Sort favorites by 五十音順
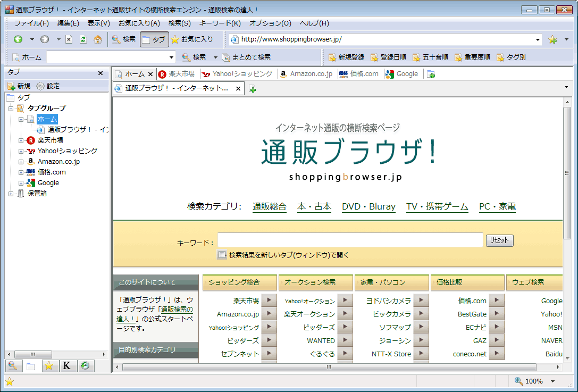Image resolution: width=578 pixels, height=392 pixels. [x=431, y=57]
